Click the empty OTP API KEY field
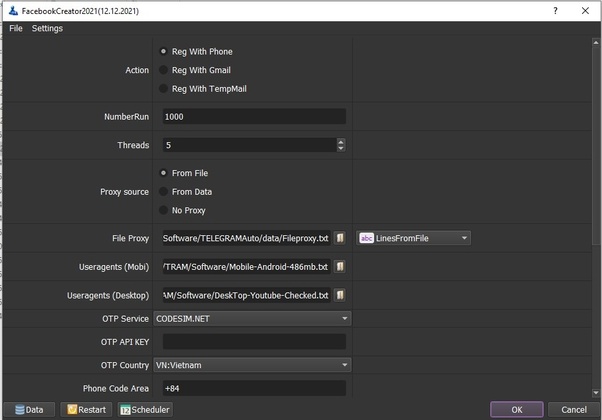The width and height of the screenshot is (602, 420). pos(254,342)
